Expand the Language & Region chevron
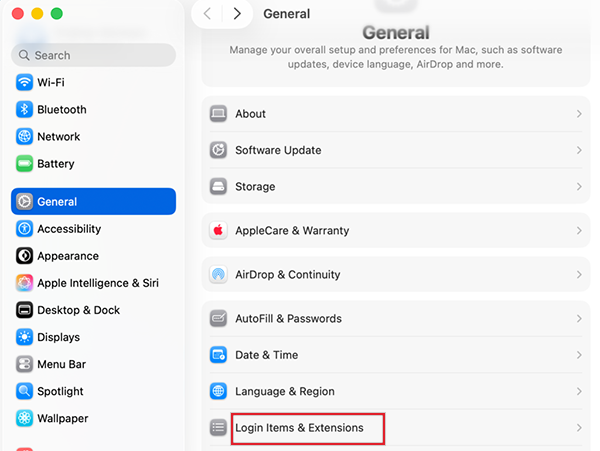This screenshot has height=451, width=600. pos(579,391)
